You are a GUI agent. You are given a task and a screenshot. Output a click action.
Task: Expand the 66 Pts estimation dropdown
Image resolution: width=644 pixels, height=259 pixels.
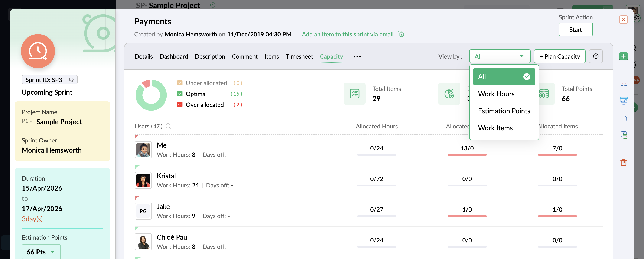pyautogui.click(x=41, y=252)
